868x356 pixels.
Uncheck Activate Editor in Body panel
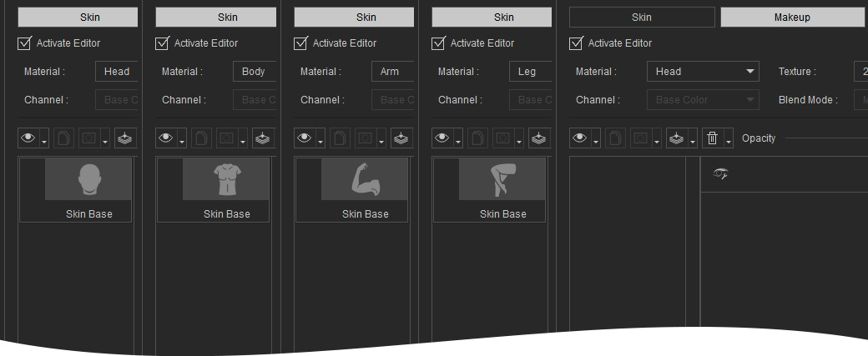click(162, 43)
